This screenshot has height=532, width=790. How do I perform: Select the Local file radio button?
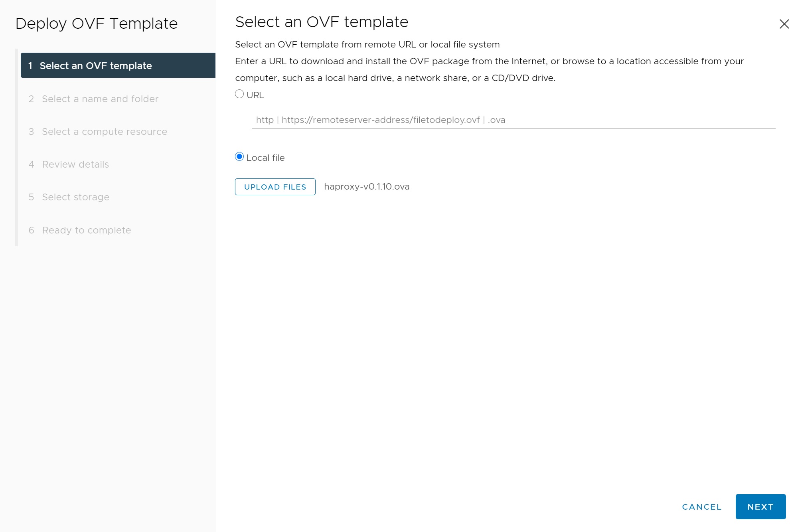(239, 157)
